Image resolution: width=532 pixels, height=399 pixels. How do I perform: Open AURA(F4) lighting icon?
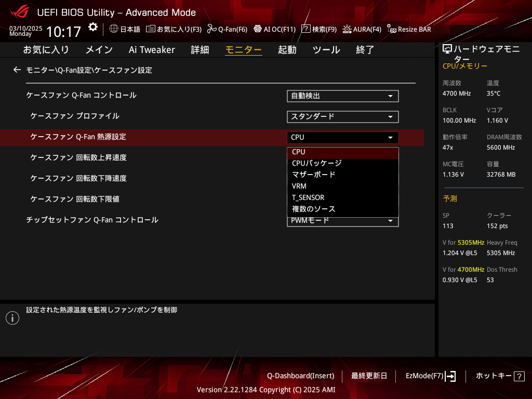click(x=347, y=29)
